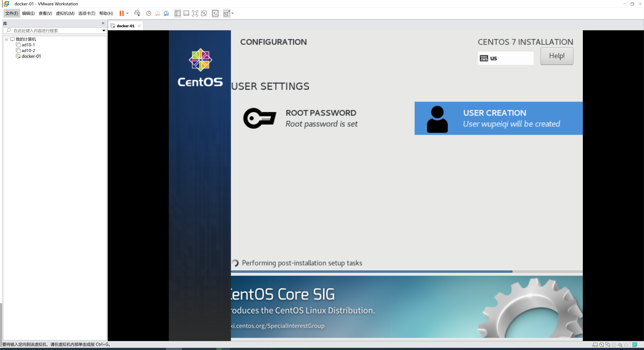Click the Help! button in CentOS installer
This screenshot has width=644, height=350.
(x=557, y=56)
